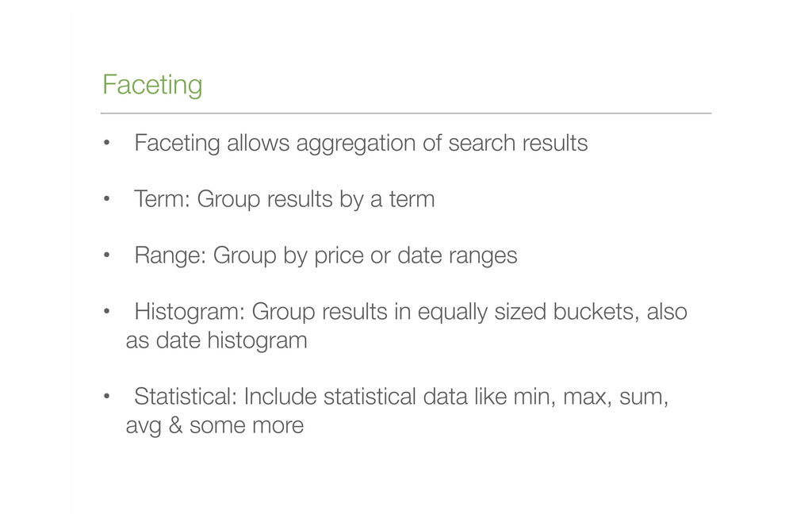Click the bullet point before 'Term:'
Screen dimensions: 812x526
[107, 198]
